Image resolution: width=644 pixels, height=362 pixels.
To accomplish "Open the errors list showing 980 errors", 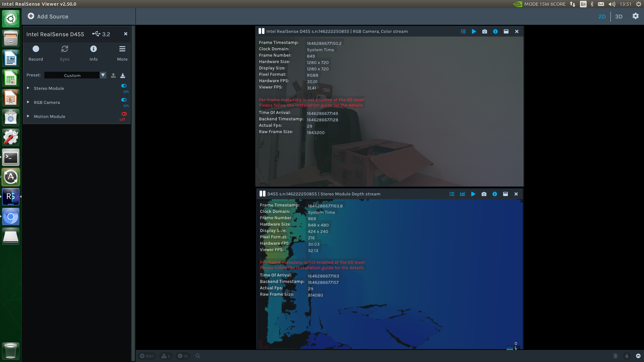I will tap(147, 356).
